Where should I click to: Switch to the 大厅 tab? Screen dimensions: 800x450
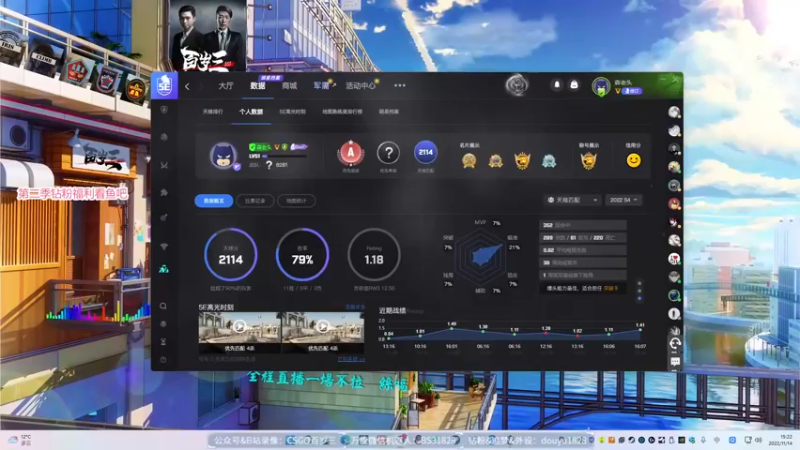226,86
